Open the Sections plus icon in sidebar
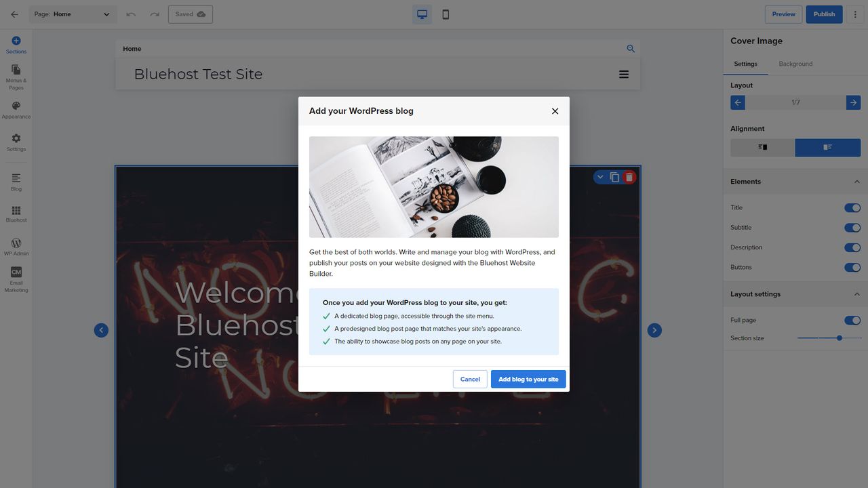This screenshot has width=868, height=488. tap(16, 45)
